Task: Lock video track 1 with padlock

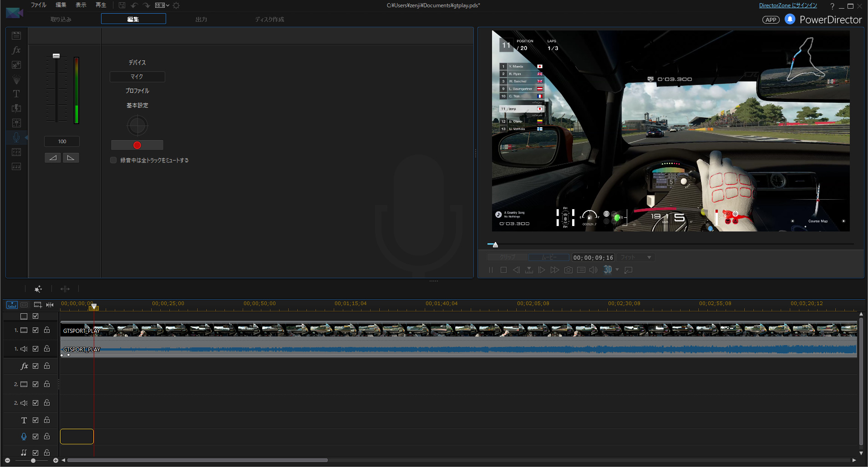Action: click(47, 330)
